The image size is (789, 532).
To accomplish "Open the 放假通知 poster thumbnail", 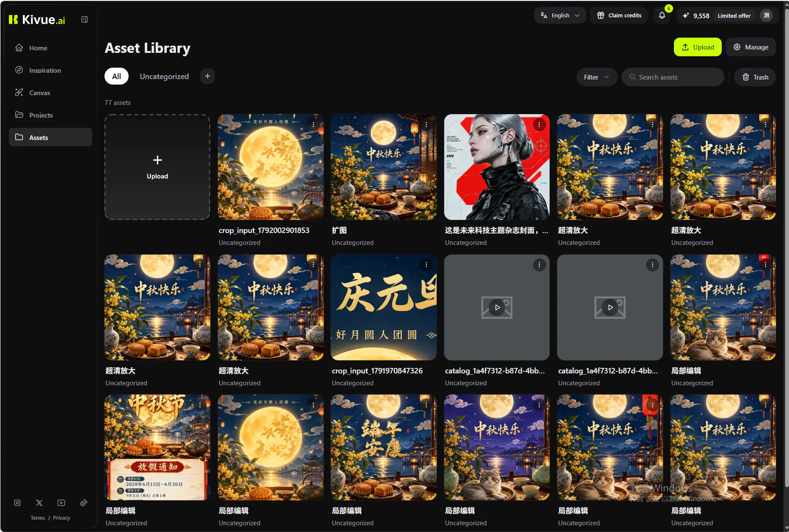I will point(157,447).
